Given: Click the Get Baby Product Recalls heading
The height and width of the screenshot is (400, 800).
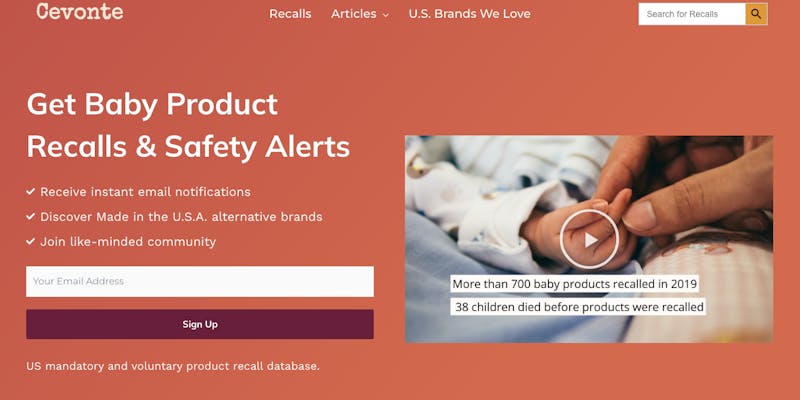Looking at the screenshot, I should (x=188, y=126).
